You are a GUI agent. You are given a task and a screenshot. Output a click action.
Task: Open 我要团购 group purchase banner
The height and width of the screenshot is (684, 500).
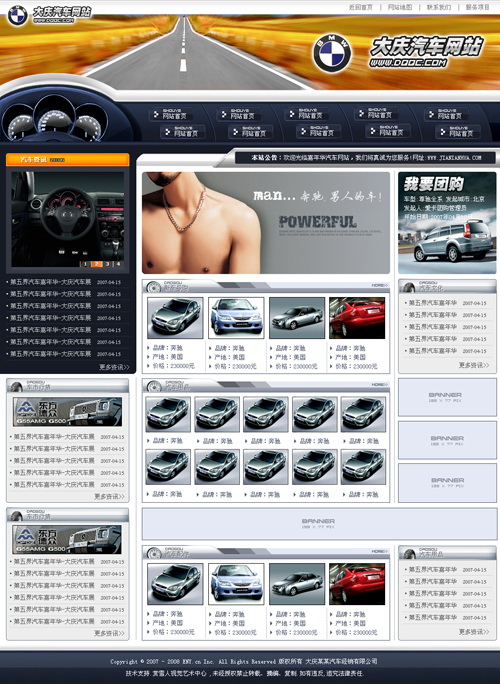[x=447, y=223]
